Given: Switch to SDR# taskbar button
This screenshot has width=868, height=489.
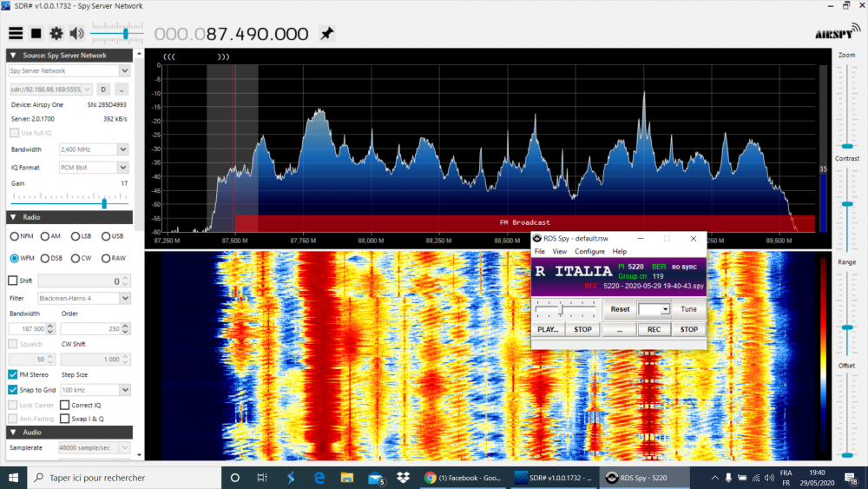Looking at the screenshot, I should (x=553, y=478).
